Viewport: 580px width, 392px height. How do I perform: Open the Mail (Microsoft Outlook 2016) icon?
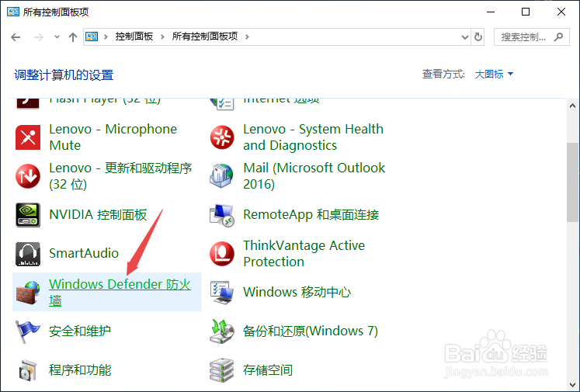point(222,176)
